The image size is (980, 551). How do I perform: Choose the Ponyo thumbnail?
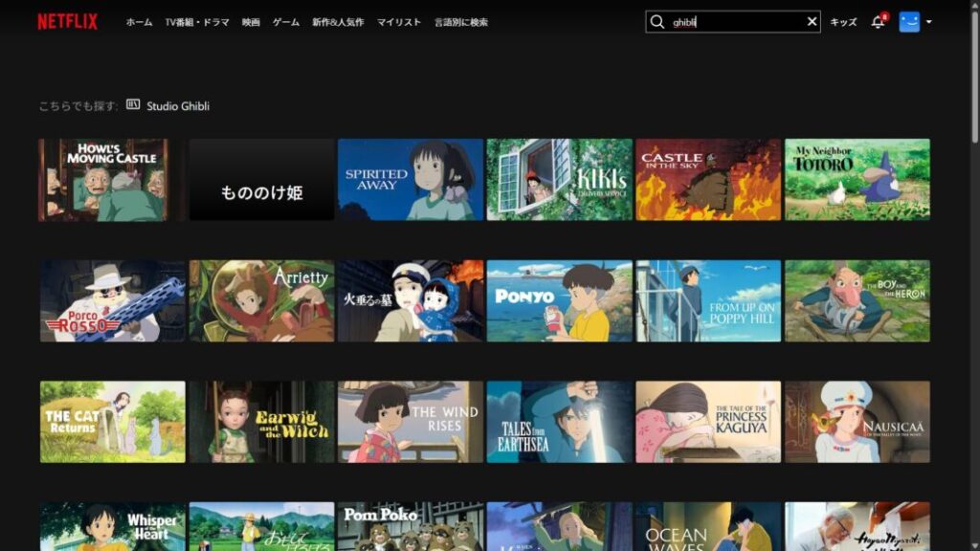tap(559, 301)
